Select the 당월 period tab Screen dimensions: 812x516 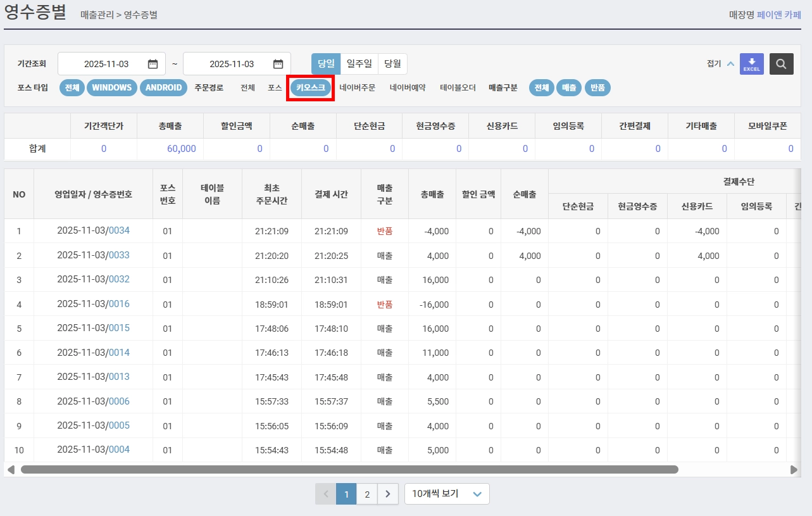pyautogui.click(x=393, y=64)
